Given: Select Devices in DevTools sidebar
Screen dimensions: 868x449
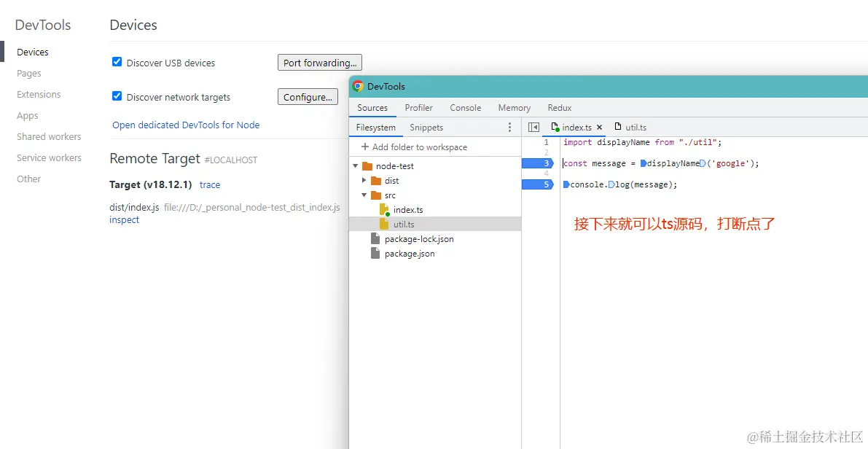Looking at the screenshot, I should pos(33,52).
